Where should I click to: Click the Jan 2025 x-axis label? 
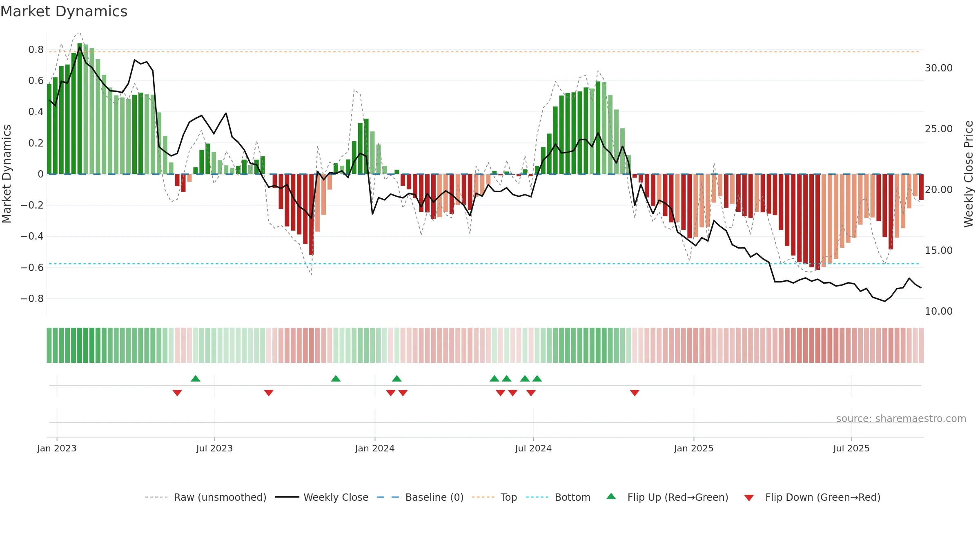(x=694, y=448)
